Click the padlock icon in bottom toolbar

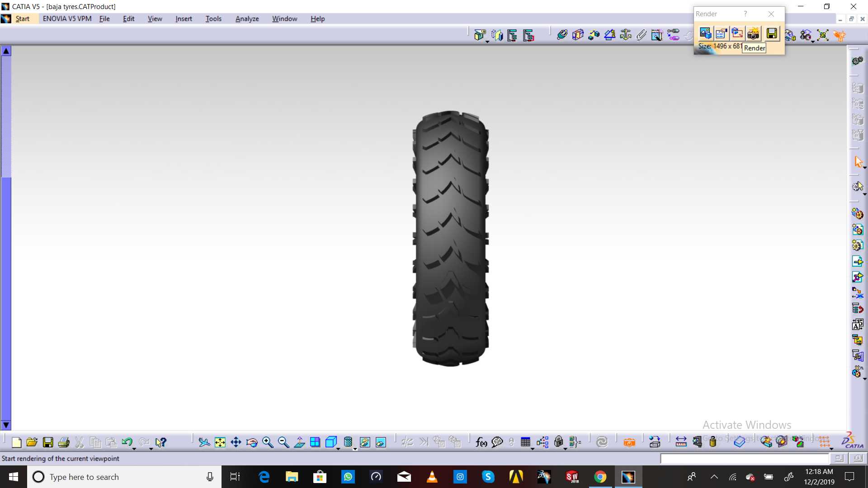tap(559, 442)
